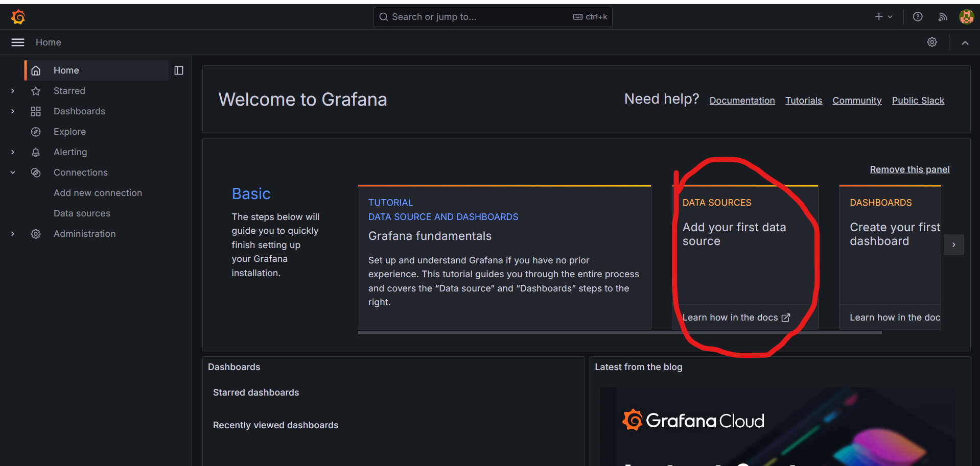Open the hamburger menu toggle

(18, 42)
